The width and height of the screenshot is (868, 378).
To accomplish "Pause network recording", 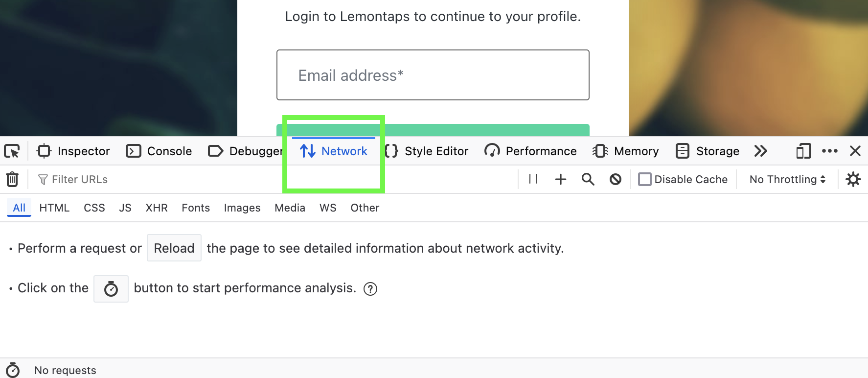I will point(533,180).
